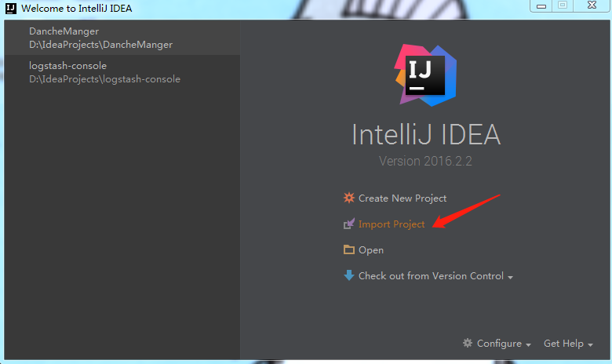Close the Welcome to IntelliJ IDEA window
Viewport: 612px width, 364px height.
(592, 5)
